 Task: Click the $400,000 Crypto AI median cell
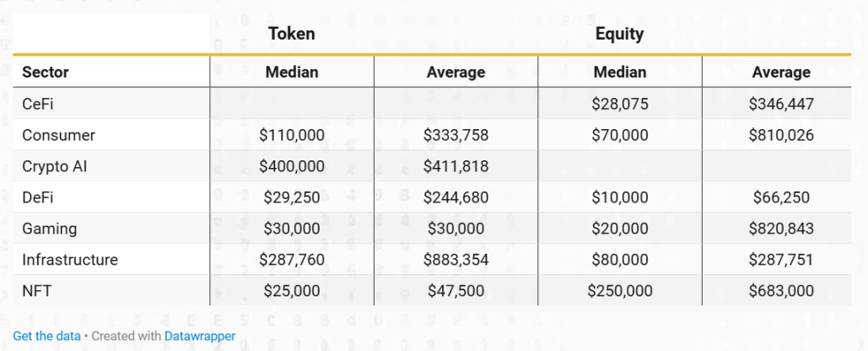tap(292, 166)
